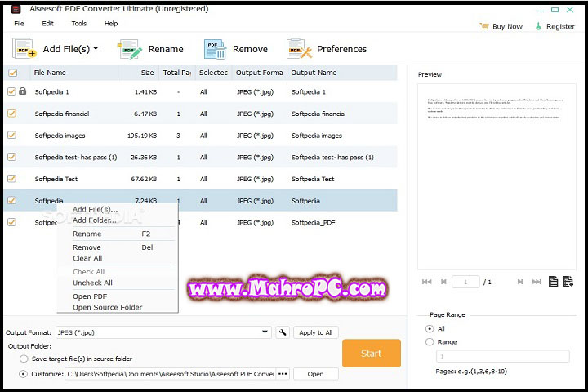Image resolution: width=588 pixels, height=392 pixels.
Task: Click the orange Start button
Action: click(372, 354)
